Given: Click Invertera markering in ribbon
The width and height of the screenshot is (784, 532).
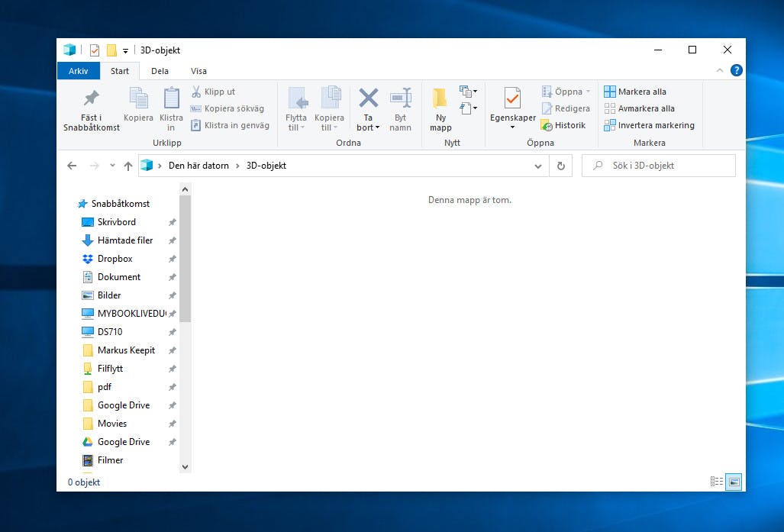Looking at the screenshot, I should tap(650, 125).
